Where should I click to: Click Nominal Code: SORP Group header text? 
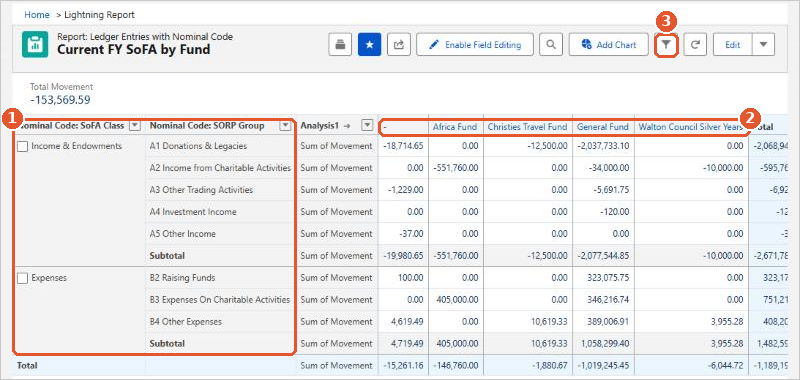coord(207,125)
